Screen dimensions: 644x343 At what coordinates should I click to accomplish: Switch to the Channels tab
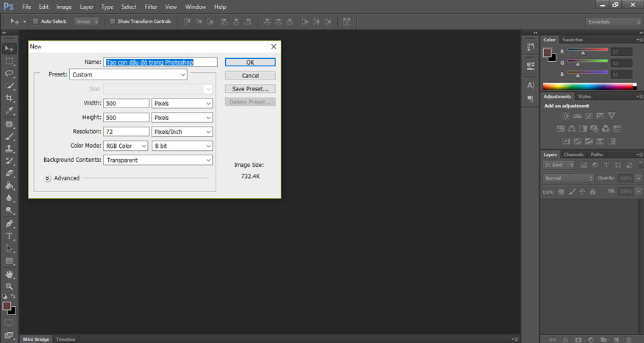coord(573,155)
